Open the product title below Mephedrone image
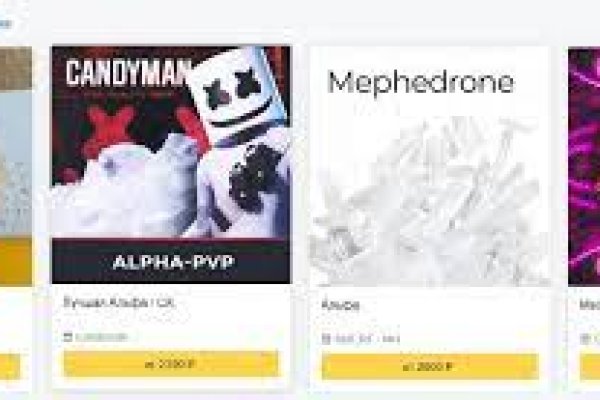Viewport: 600px width, 400px height. [x=341, y=305]
